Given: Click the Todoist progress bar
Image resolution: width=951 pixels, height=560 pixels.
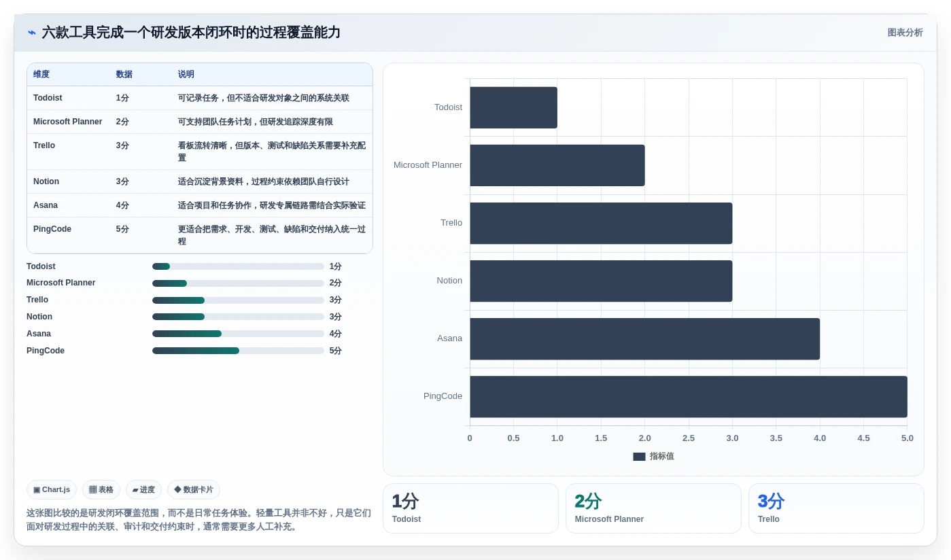Looking at the screenshot, I should (238, 266).
